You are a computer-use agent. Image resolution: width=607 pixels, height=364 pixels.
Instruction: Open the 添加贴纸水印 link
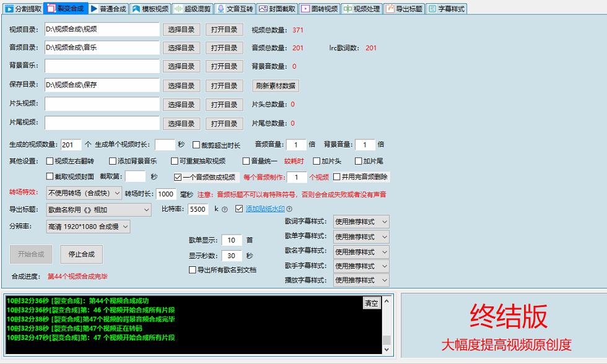265,209
